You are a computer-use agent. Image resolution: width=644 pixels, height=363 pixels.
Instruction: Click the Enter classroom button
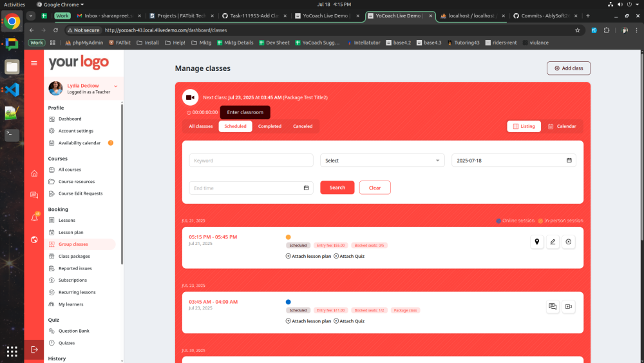pos(245,112)
